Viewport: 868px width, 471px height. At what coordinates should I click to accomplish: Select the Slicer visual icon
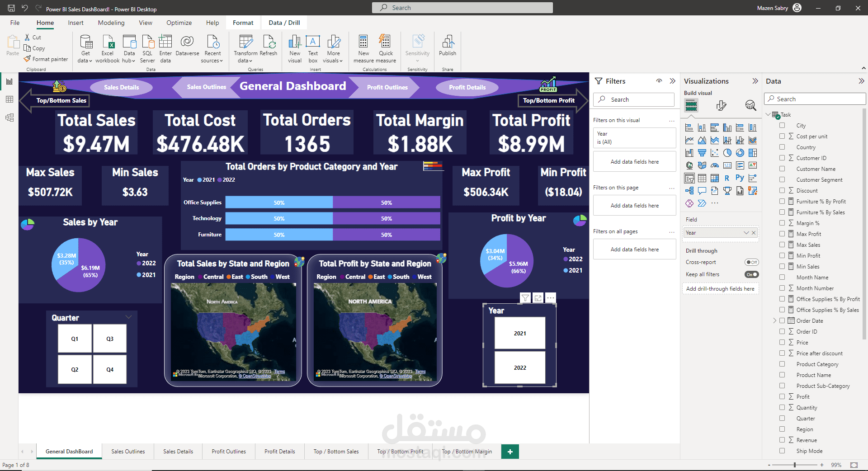pyautogui.click(x=689, y=178)
